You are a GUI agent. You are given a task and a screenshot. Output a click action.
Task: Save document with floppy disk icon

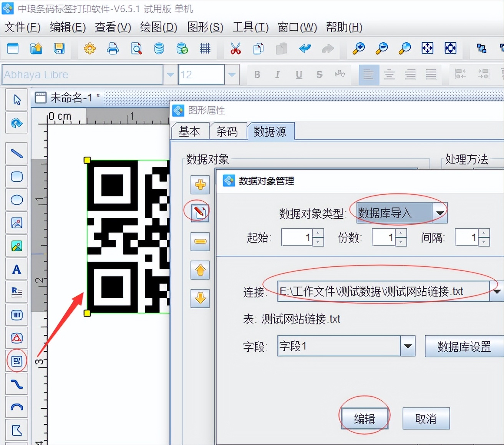pos(59,48)
